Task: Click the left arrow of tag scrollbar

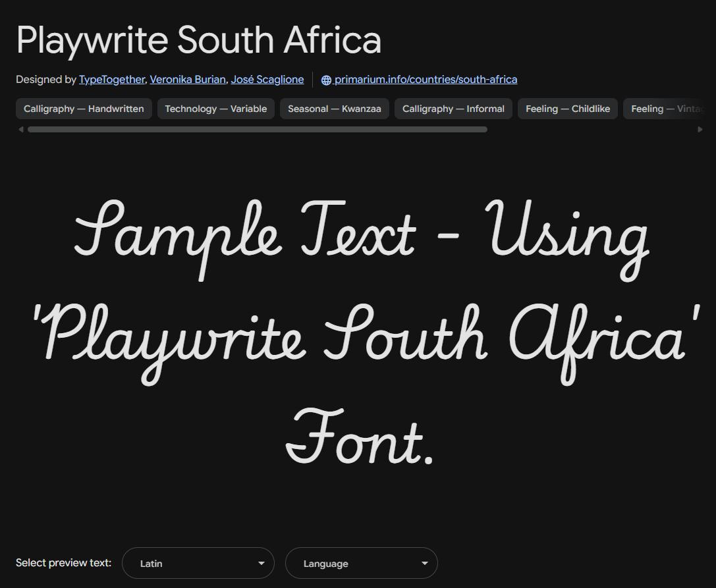Action: [x=20, y=130]
